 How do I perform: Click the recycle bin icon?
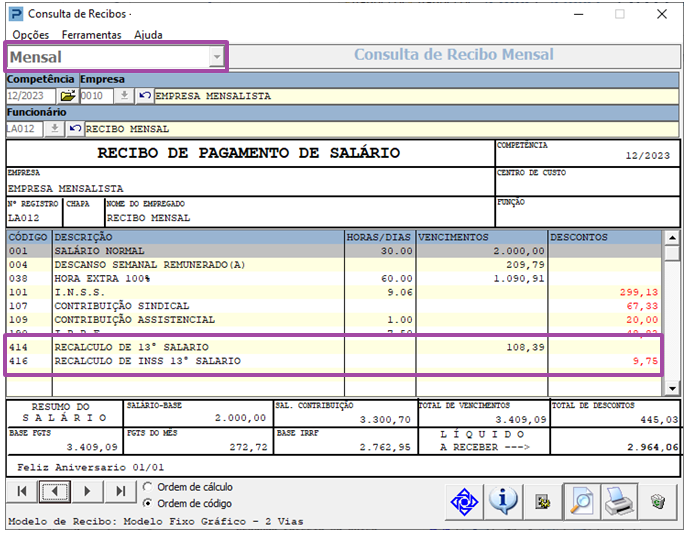pos(658,502)
